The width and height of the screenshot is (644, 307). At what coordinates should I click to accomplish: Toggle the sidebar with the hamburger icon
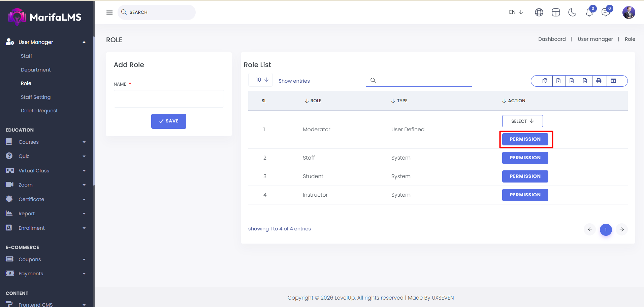(x=109, y=12)
